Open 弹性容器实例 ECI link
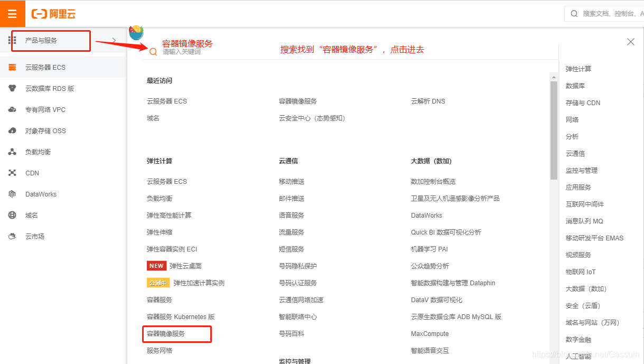 tap(172, 249)
